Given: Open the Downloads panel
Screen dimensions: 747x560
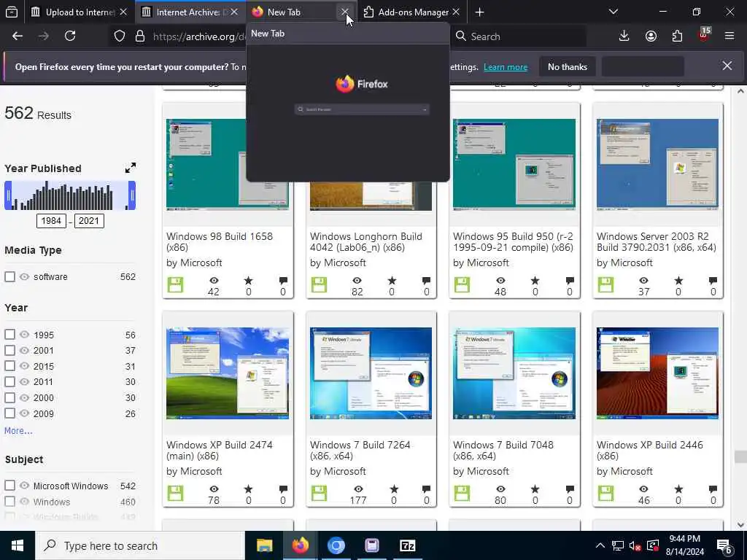Looking at the screenshot, I should click(624, 36).
